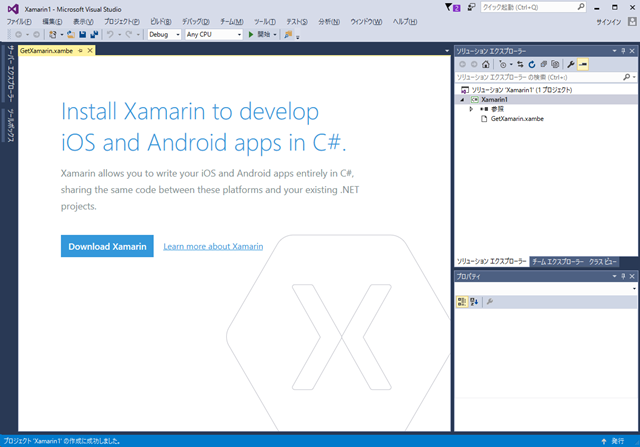Expand the 参照 references node in tree
Image resolution: width=640 pixels, height=447 pixels.
[471, 109]
